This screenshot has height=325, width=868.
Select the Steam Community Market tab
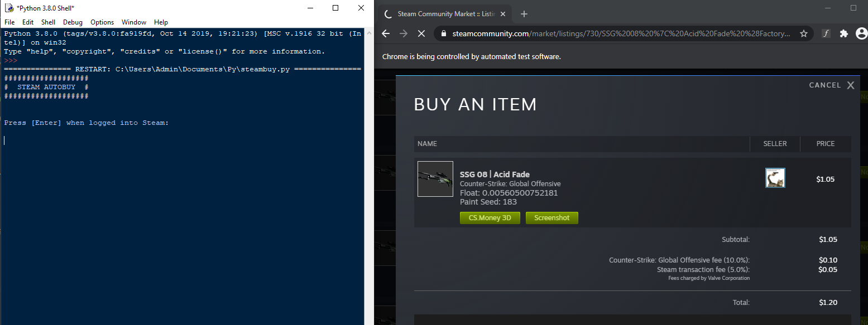444,13
